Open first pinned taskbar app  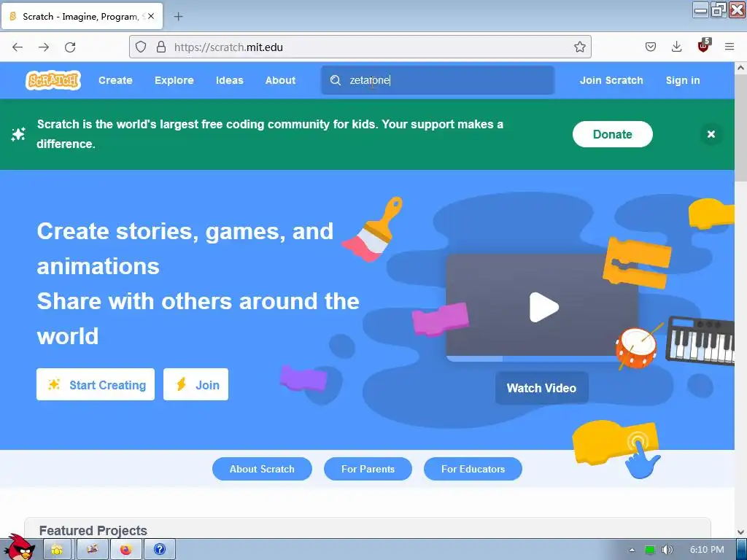tap(58, 550)
